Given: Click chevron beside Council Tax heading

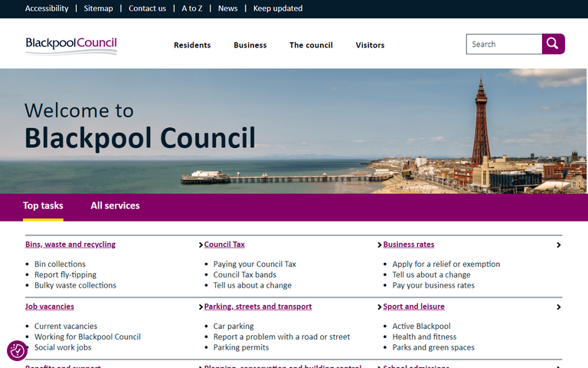Looking at the screenshot, I should pos(380,245).
